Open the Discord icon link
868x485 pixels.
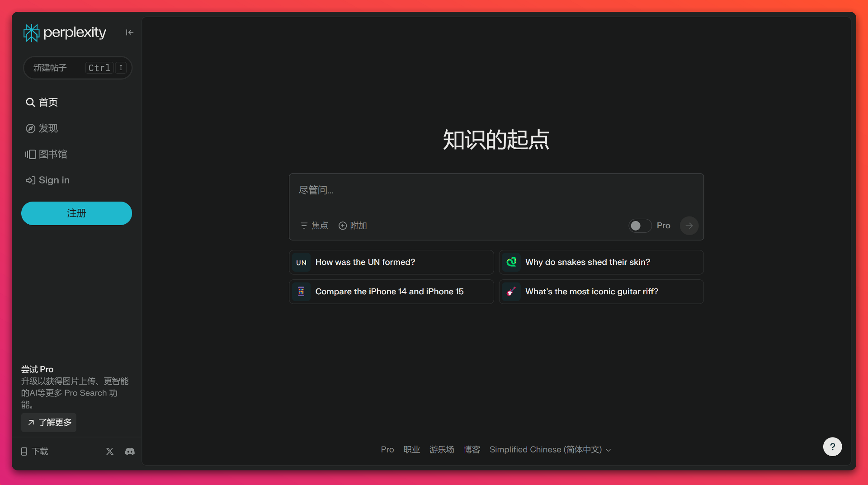(130, 451)
